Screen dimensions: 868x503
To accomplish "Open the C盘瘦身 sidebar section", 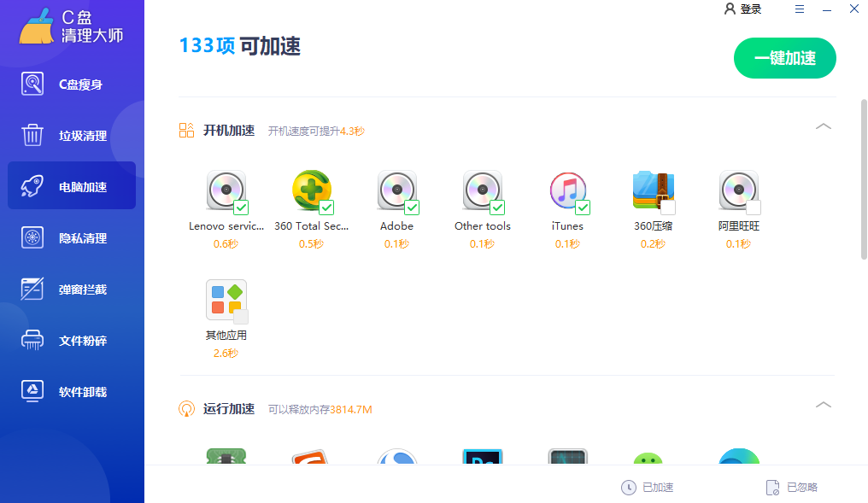I will click(x=72, y=85).
